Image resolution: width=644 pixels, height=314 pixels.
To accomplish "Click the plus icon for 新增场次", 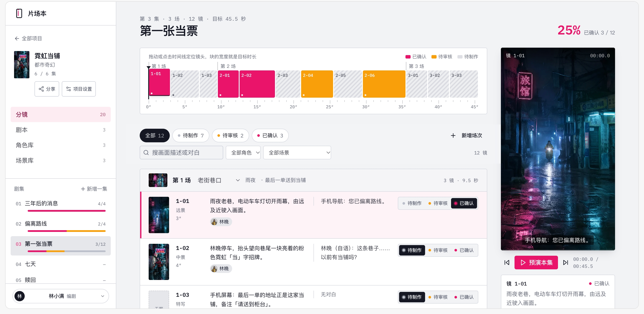I will pos(453,135).
